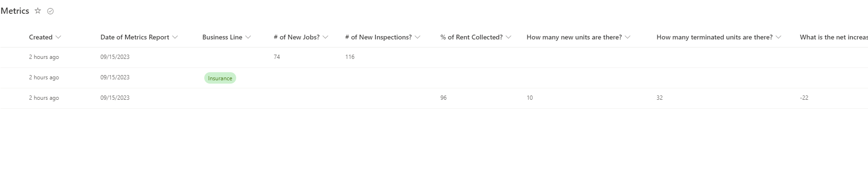Select the green Insurance tag

tap(220, 78)
